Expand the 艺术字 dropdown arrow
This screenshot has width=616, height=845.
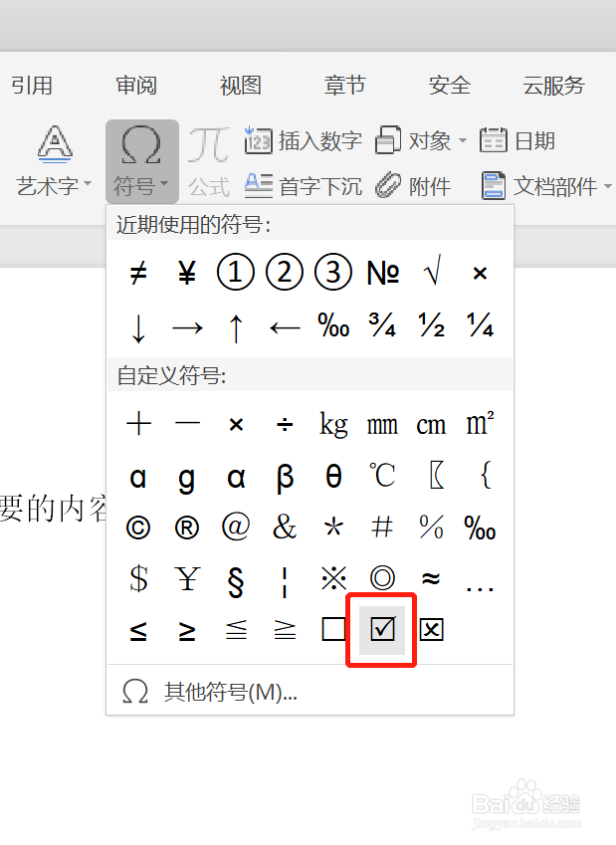pyautogui.click(x=88, y=184)
